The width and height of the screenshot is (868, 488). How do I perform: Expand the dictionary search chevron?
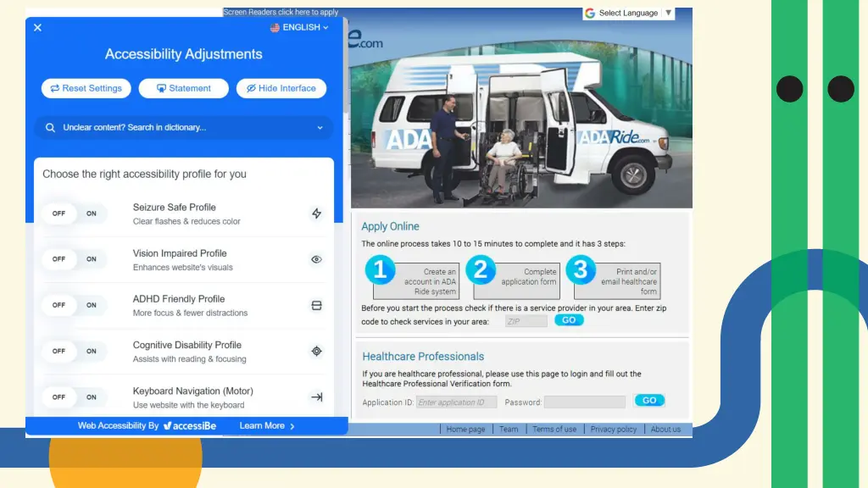(x=320, y=128)
